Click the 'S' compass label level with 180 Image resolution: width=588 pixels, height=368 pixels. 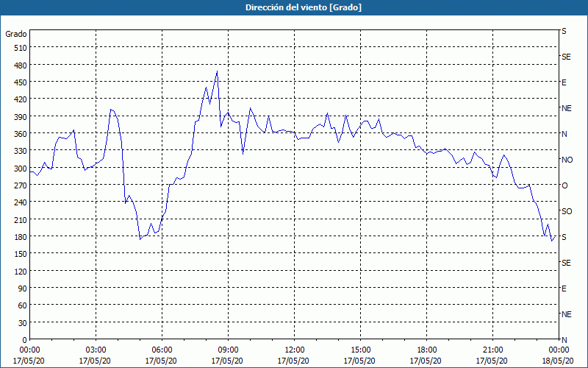coord(564,237)
